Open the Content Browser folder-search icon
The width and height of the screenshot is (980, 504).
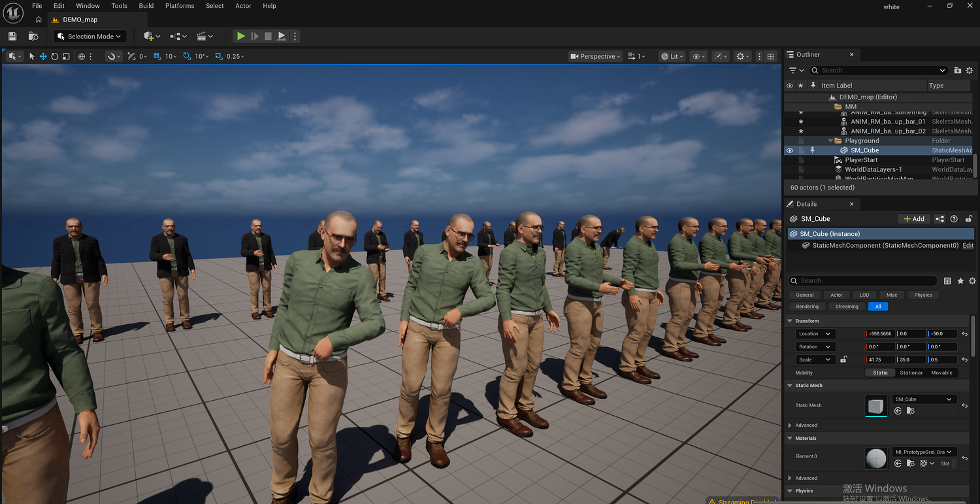33,37
